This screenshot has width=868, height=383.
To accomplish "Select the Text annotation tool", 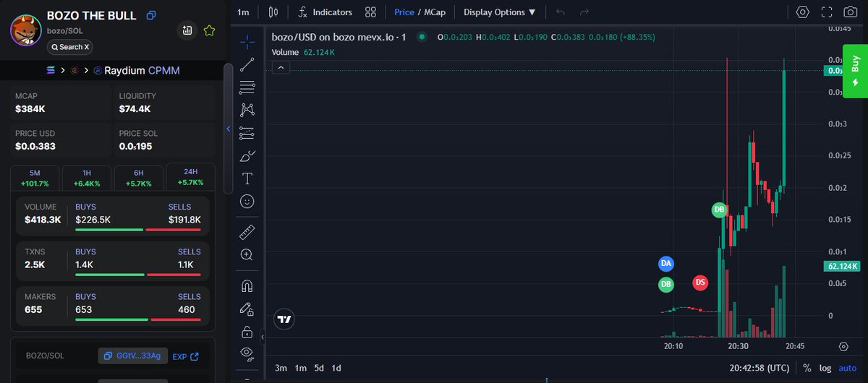I will (x=247, y=178).
